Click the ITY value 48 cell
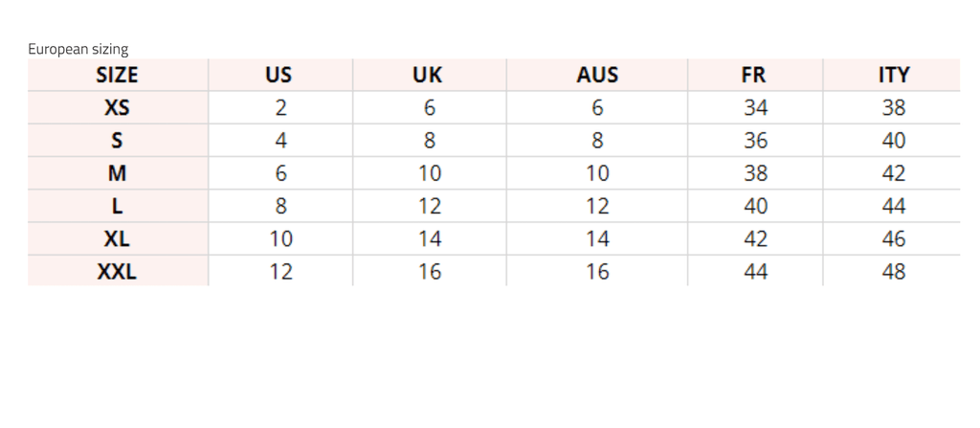 click(894, 272)
